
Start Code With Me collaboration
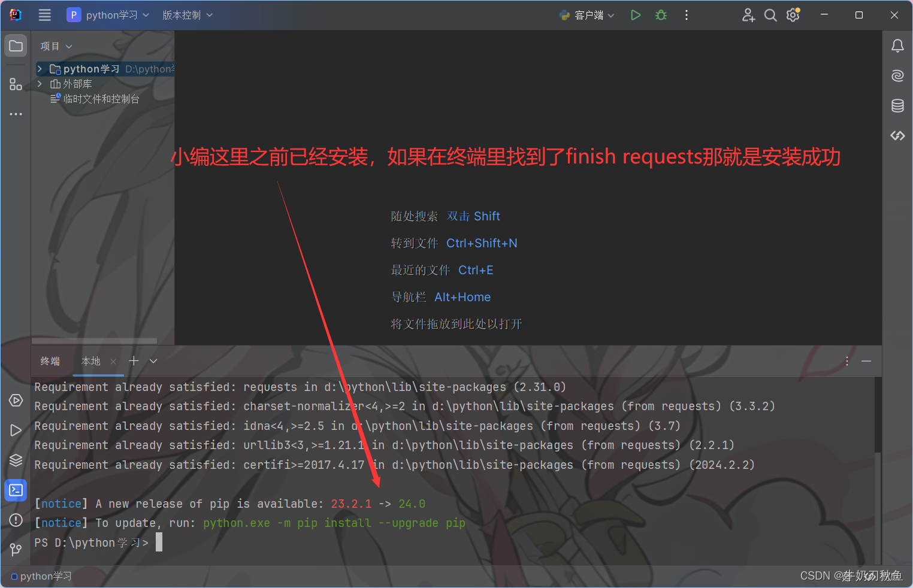click(748, 15)
